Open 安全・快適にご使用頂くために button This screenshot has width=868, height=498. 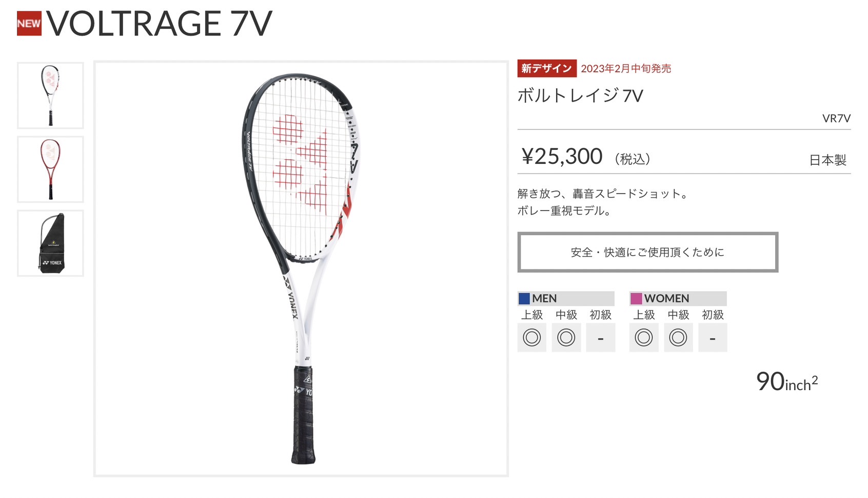(648, 252)
